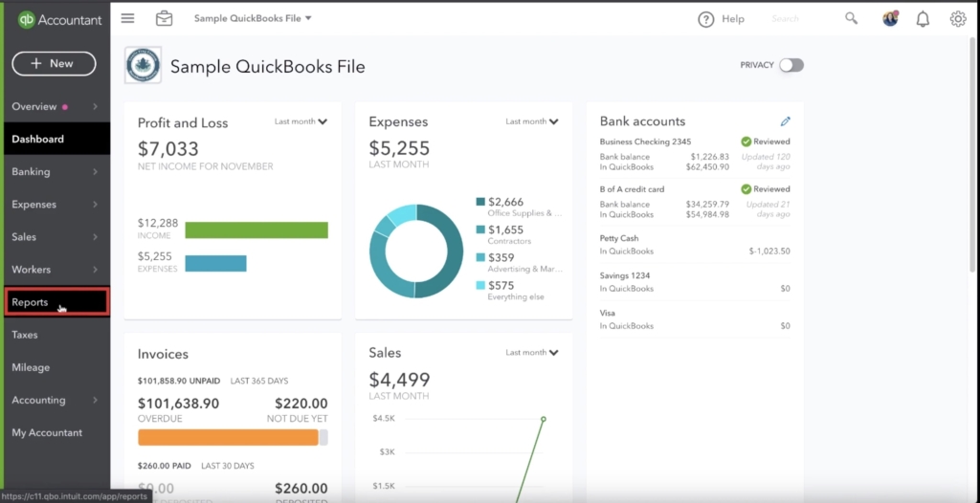
Task: Edit bank accounts with pencil icon
Action: pos(786,121)
